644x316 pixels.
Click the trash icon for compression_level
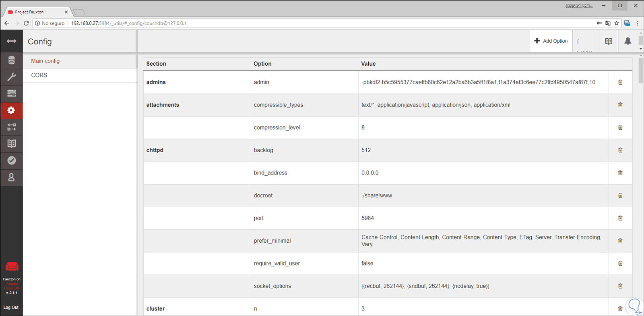pos(620,127)
